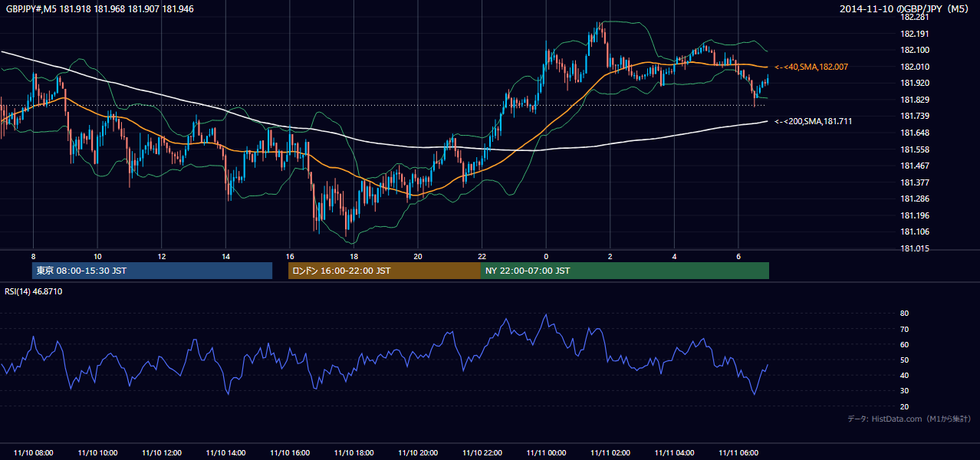Click the bottom date label 11/11 06:00

coord(738,453)
